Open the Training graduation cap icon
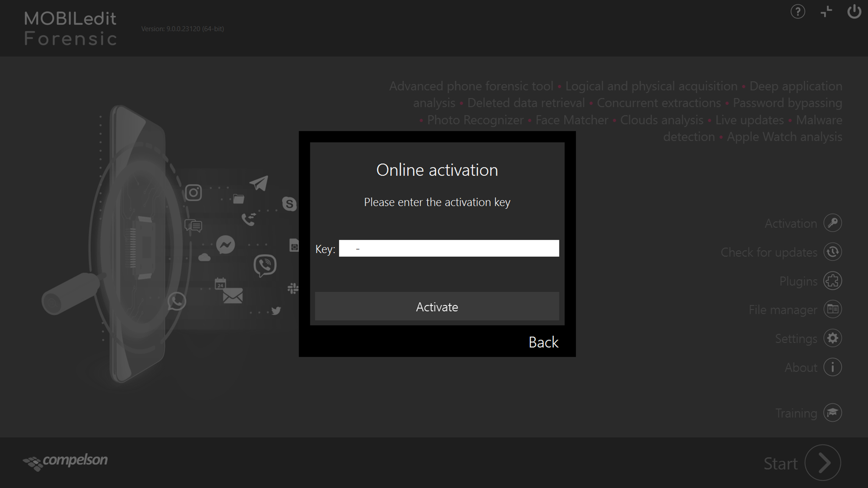868x488 pixels. tap(832, 413)
